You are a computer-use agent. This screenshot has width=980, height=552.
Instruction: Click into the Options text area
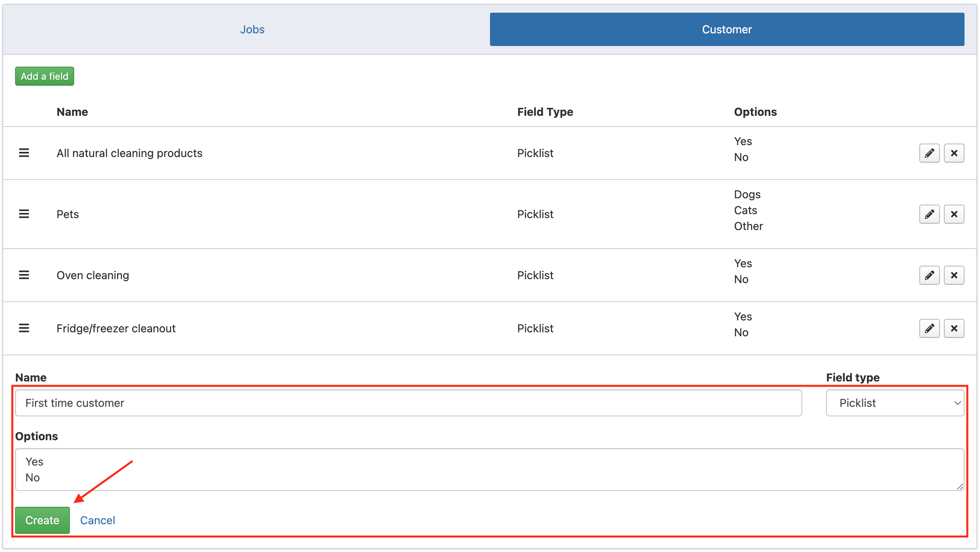(489, 470)
